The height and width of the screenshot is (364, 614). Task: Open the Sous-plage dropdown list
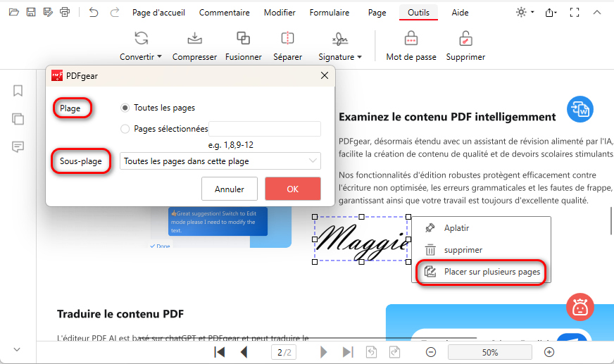point(220,161)
